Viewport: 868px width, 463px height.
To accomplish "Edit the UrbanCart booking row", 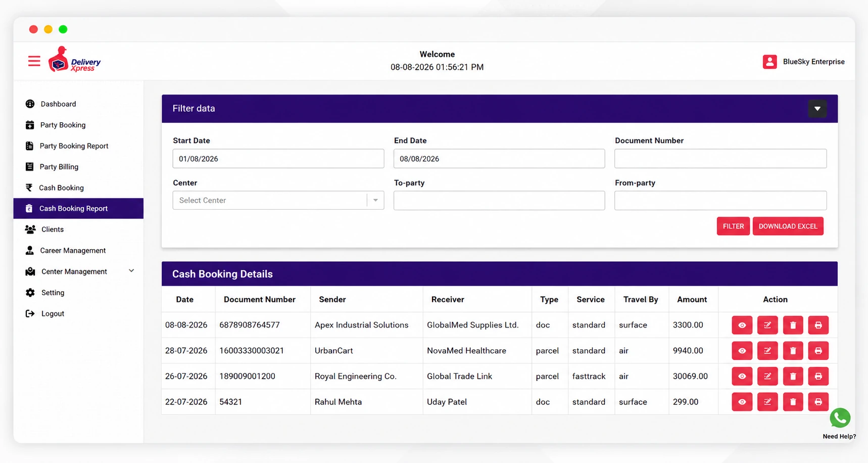I will [x=767, y=351].
